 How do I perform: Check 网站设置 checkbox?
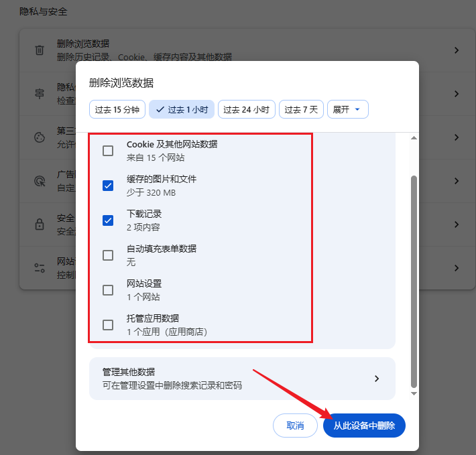tap(108, 290)
